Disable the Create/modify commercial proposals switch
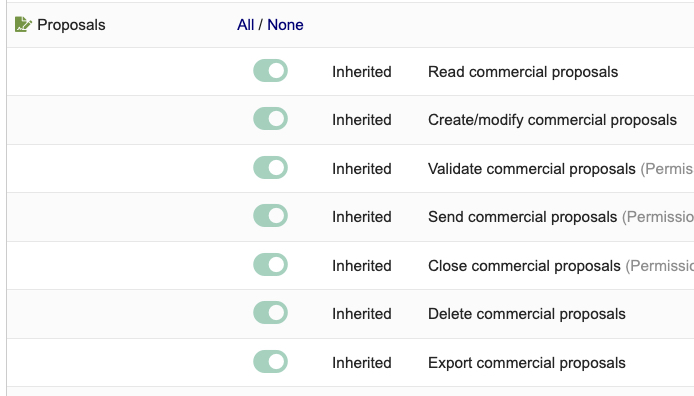Image resolution: width=694 pixels, height=396 pixels. [270, 119]
